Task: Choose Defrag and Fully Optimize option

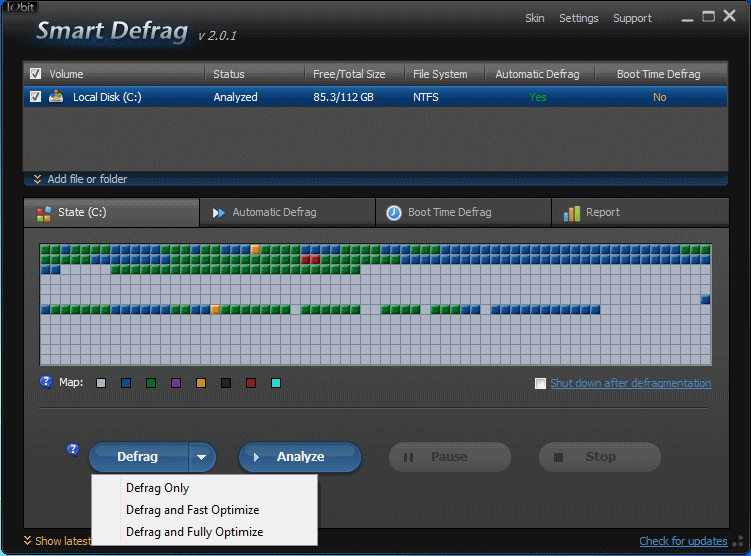Action: tap(194, 532)
